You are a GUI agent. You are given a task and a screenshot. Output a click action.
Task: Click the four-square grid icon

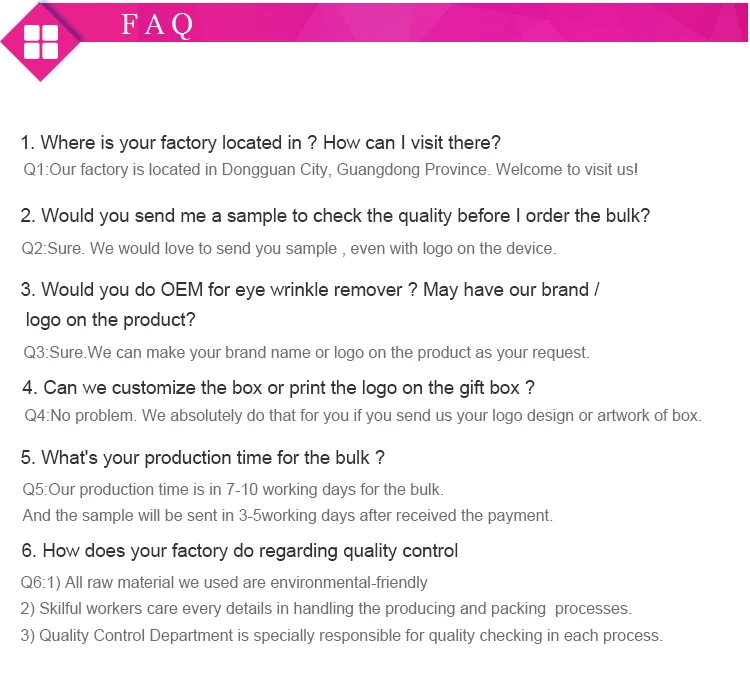(x=41, y=42)
